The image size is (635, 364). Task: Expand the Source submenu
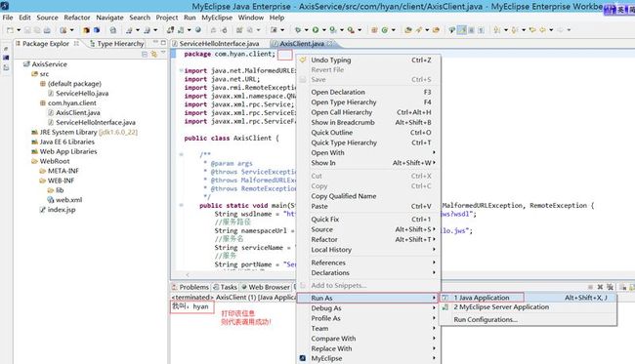click(x=368, y=229)
